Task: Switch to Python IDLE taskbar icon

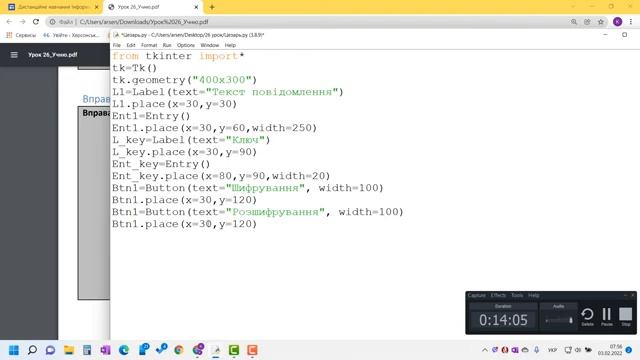Action: click(x=216, y=350)
